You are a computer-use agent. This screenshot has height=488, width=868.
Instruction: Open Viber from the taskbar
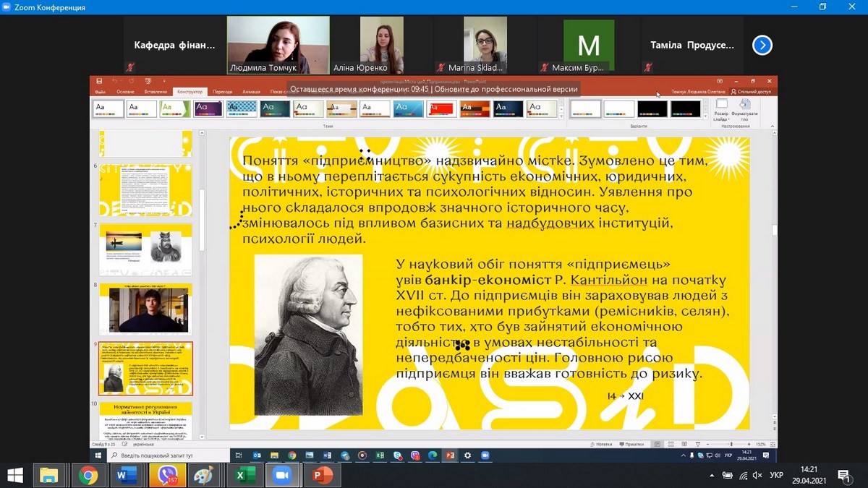167,475
